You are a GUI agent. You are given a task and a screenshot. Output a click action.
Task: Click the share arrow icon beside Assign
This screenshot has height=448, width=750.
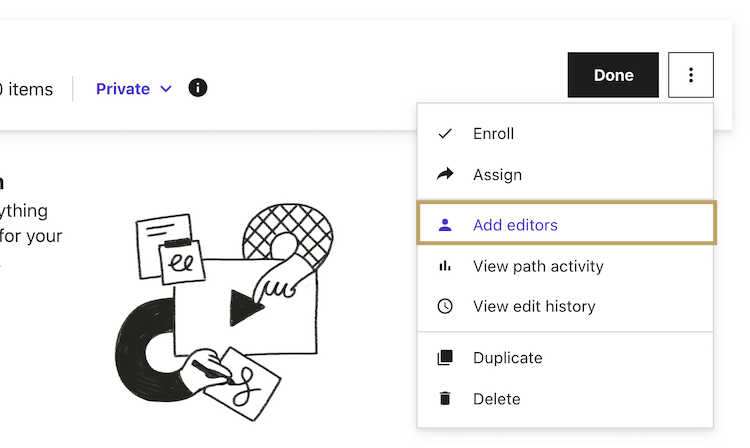pyautogui.click(x=445, y=175)
